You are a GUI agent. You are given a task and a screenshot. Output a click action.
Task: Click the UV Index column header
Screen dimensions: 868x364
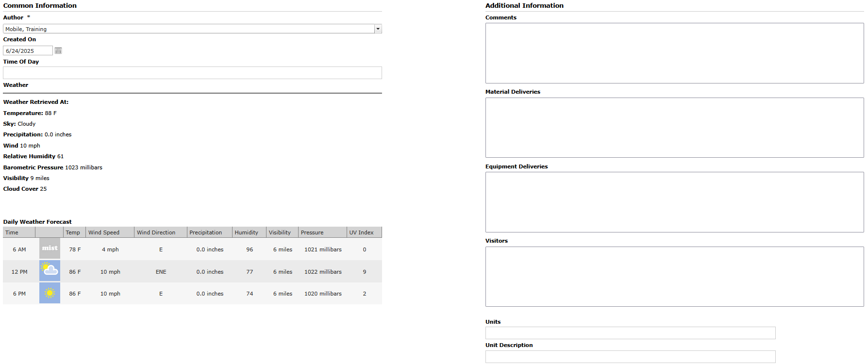365,232
